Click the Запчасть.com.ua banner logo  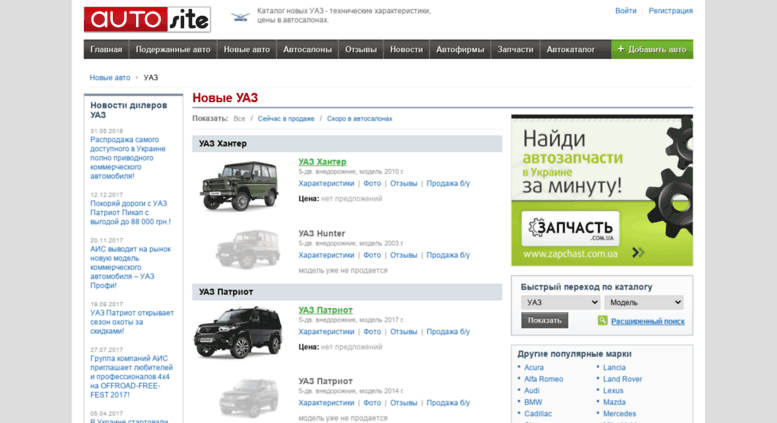(x=570, y=228)
